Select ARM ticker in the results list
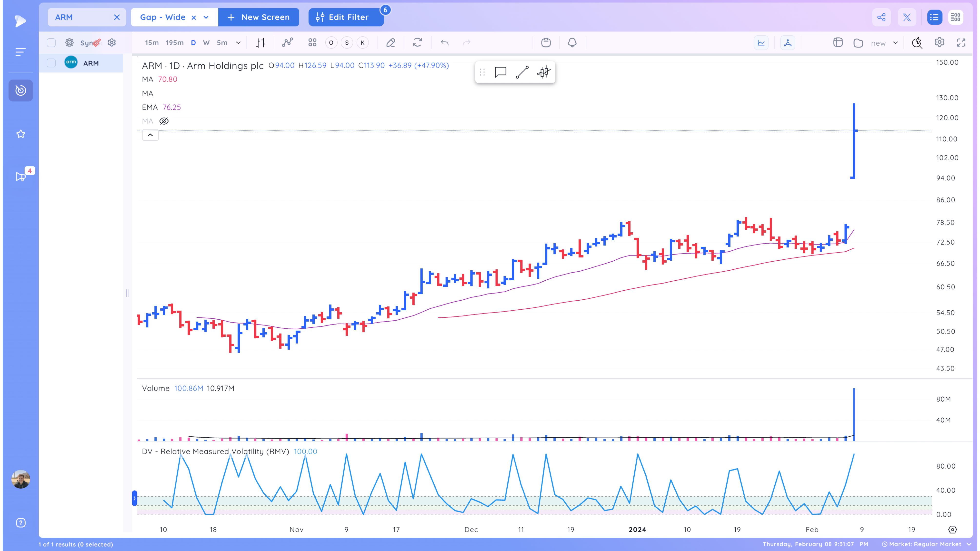 [91, 63]
